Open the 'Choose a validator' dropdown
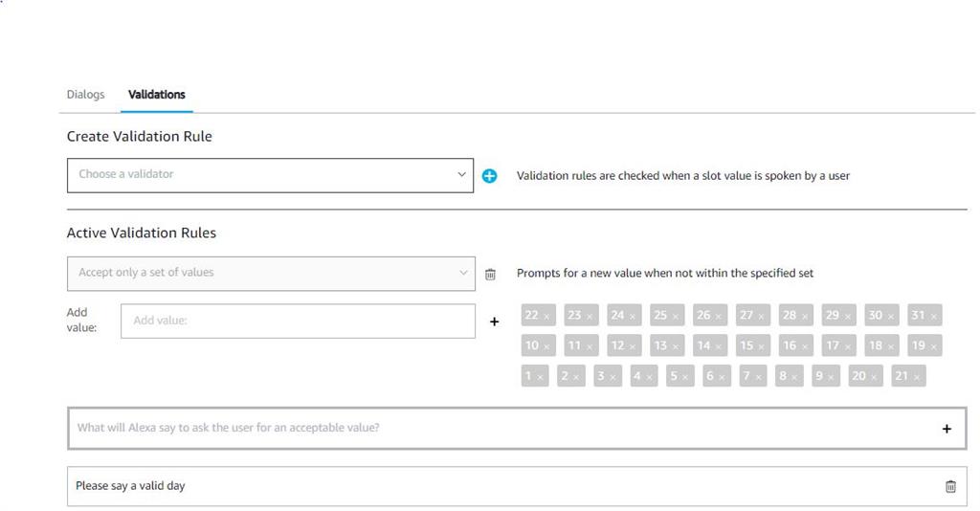Image resolution: width=980 pixels, height=511 pixels. click(x=270, y=175)
